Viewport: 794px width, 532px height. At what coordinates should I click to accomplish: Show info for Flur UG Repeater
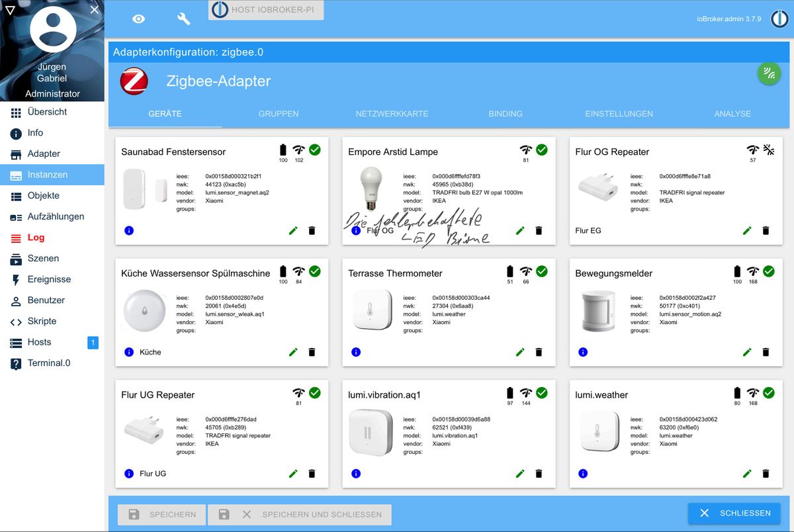[x=129, y=474]
